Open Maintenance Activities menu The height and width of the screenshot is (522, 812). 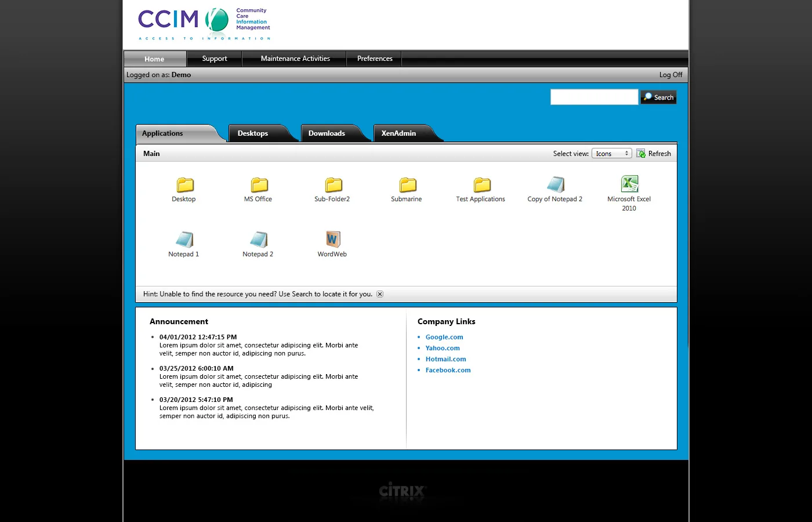click(x=295, y=59)
